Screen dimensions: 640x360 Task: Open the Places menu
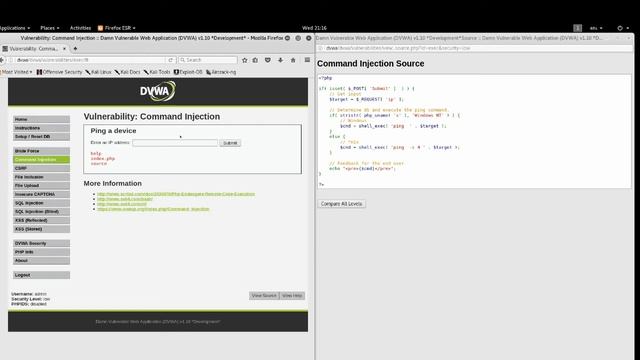coord(50,28)
